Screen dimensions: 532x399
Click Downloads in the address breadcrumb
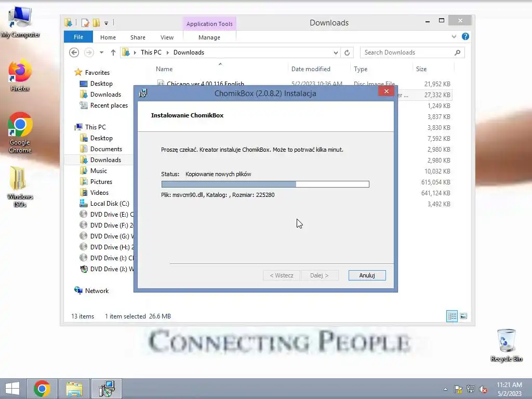pyautogui.click(x=189, y=52)
